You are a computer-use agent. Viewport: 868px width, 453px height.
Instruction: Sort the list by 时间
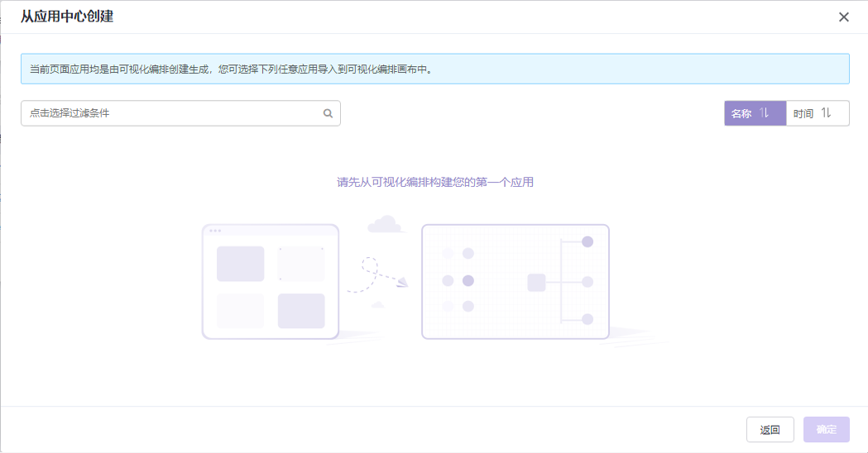803,114
